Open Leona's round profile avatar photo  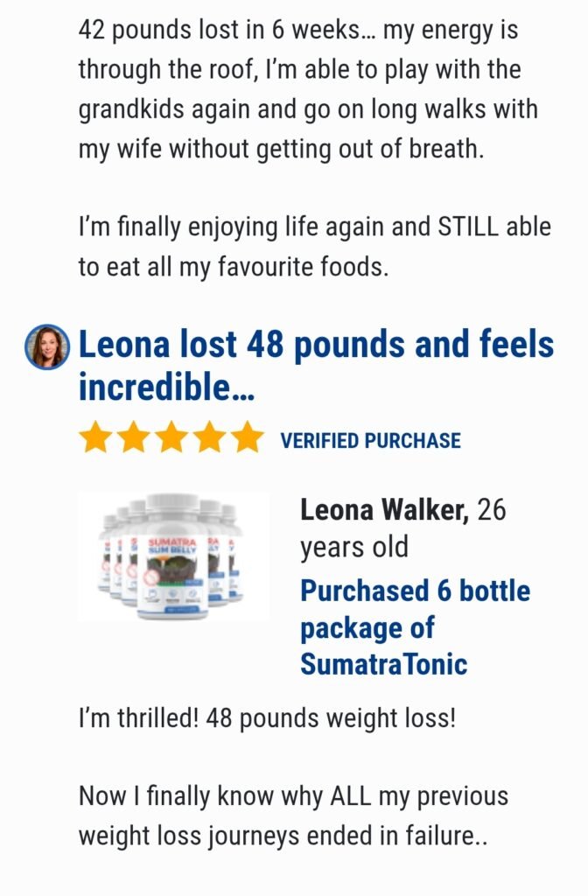(47, 347)
